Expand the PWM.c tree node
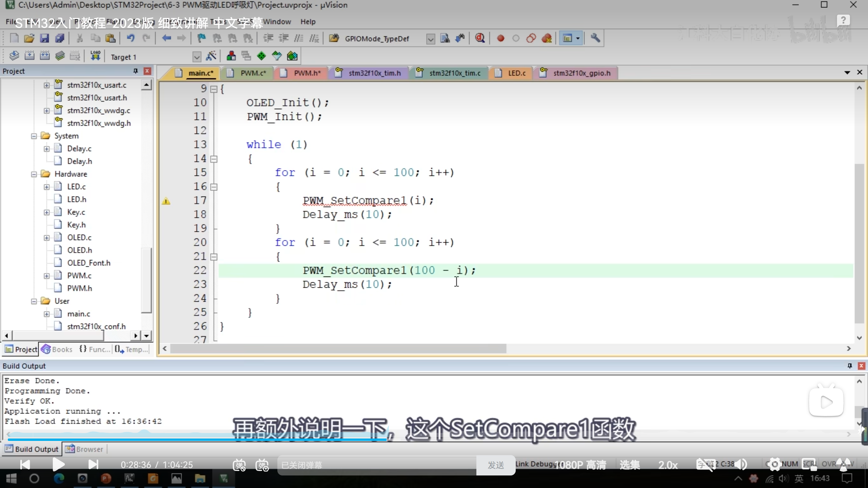Image resolution: width=868 pixels, height=488 pixels. click(47, 276)
